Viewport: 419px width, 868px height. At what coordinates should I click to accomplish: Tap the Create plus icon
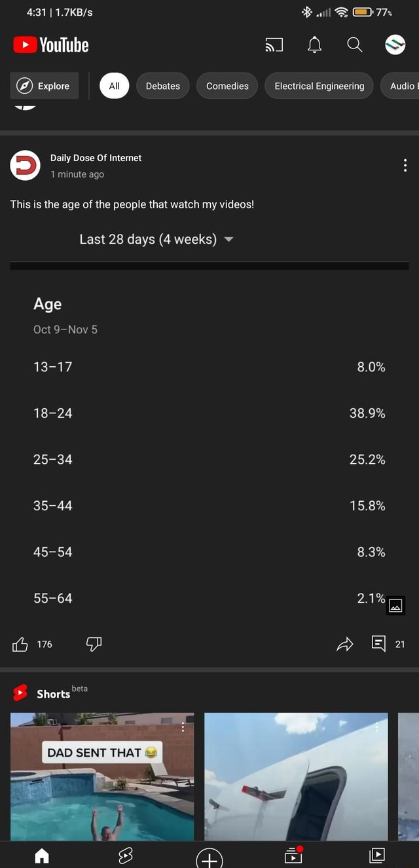pyautogui.click(x=209, y=856)
